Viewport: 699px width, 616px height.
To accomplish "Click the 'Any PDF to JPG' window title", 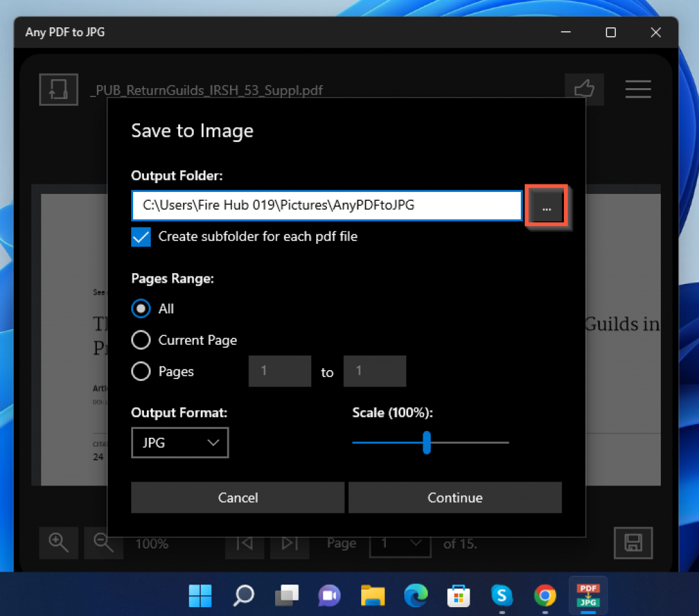I will pos(65,33).
